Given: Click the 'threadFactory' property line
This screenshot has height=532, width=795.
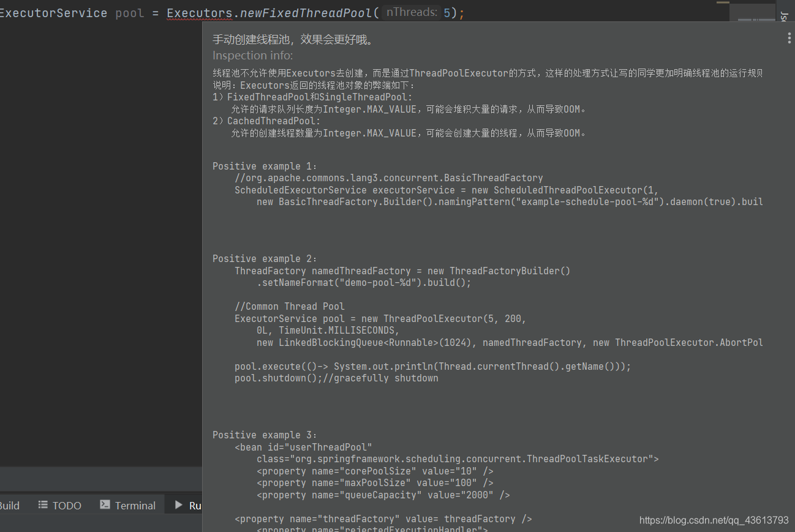Looking at the screenshot, I should pos(383,519).
